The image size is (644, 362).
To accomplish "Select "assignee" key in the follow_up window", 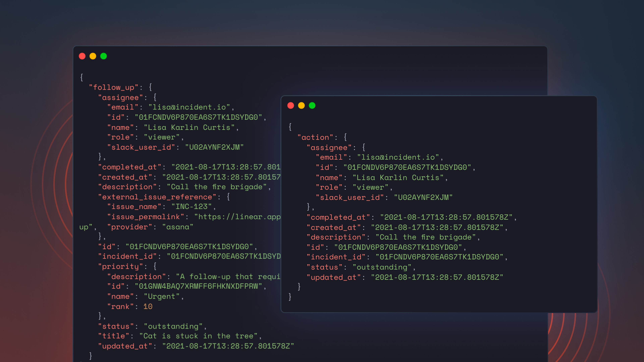I will tap(121, 97).
